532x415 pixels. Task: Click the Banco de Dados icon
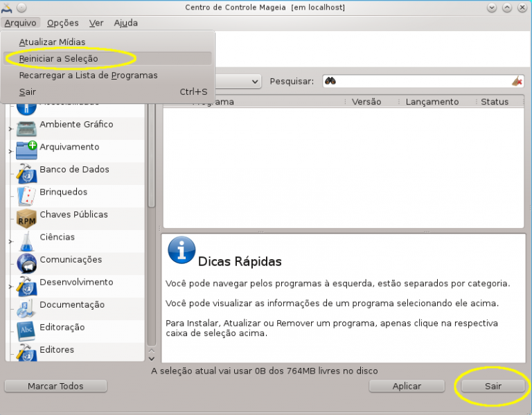coord(26,173)
